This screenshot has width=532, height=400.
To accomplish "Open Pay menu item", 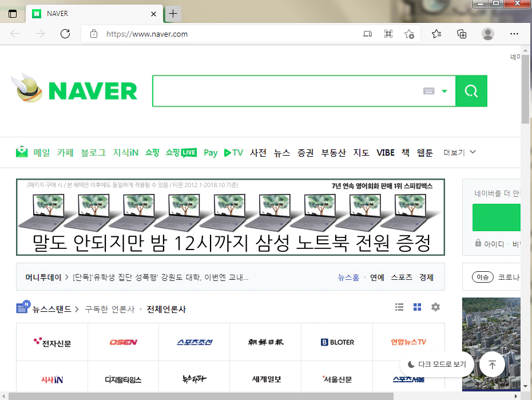I will (211, 153).
